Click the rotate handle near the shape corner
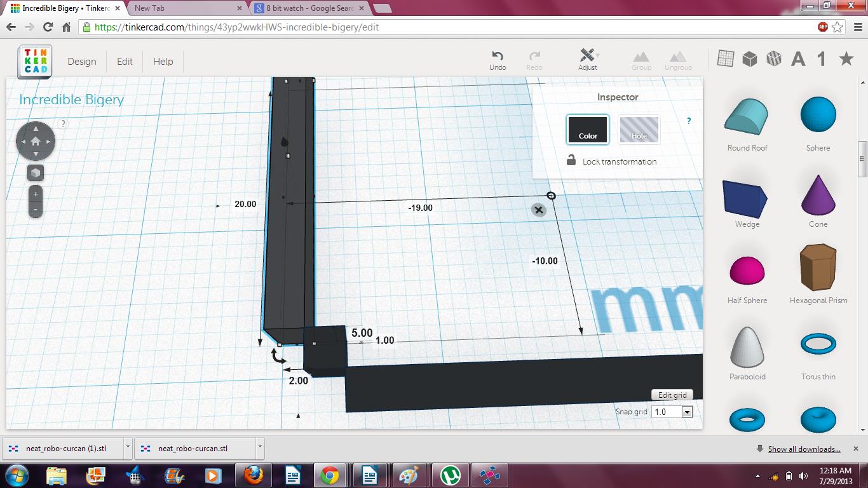868x488 pixels. (278, 357)
